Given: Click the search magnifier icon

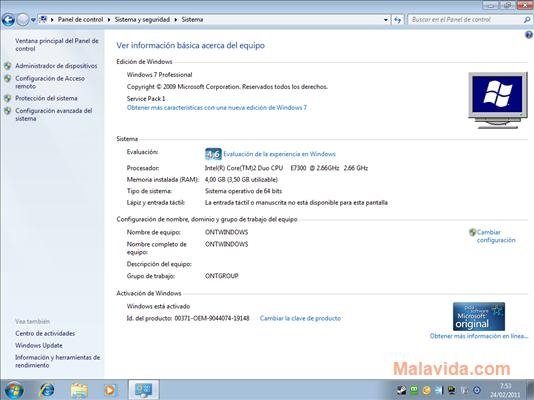Looking at the screenshot, I should (527, 20).
